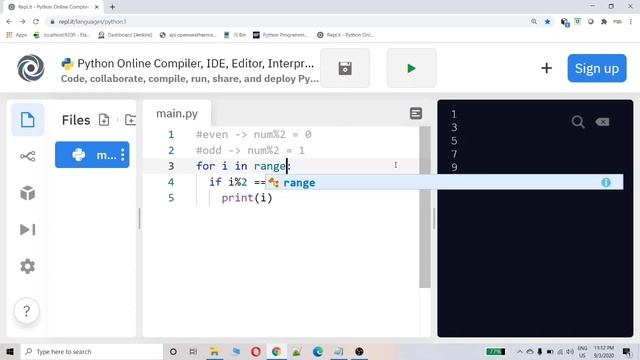640x360 pixels.
Task: Open the Windows Start menu
Action: pyautogui.click(x=10, y=351)
